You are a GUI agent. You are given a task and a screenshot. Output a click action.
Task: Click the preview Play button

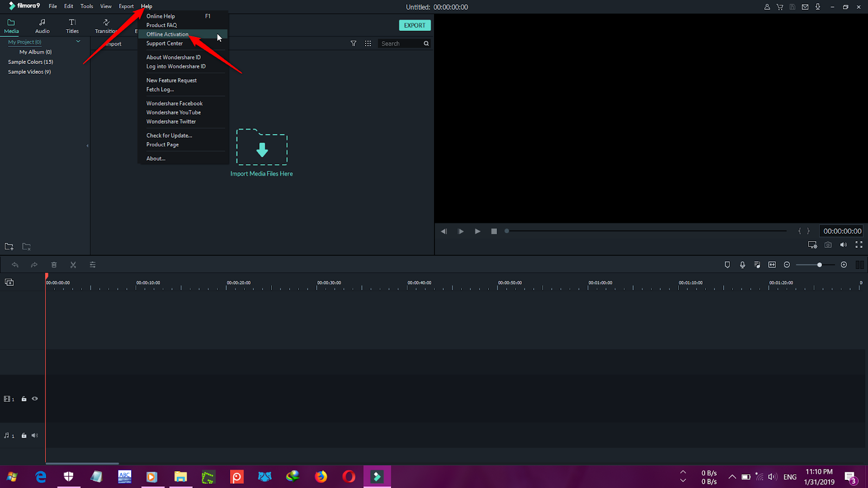pyautogui.click(x=477, y=231)
